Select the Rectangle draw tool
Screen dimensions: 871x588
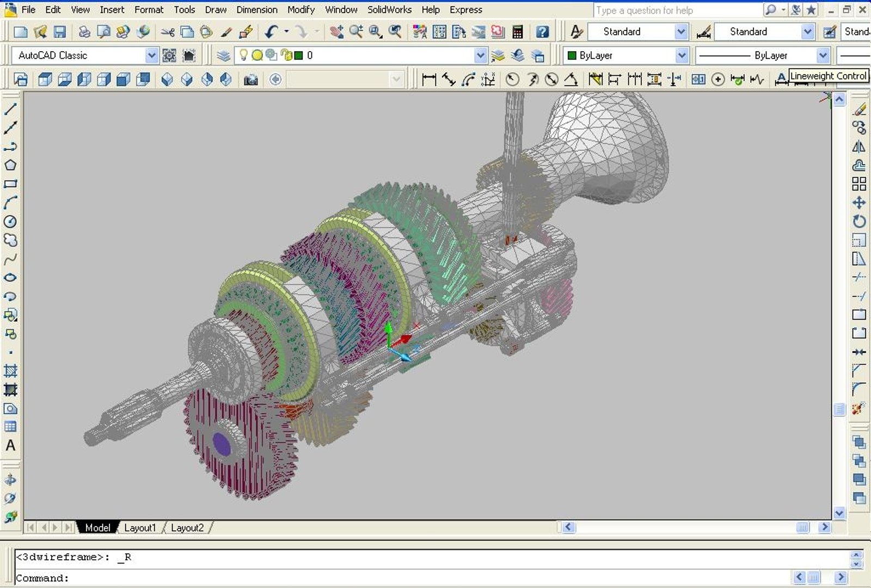tap(10, 184)
